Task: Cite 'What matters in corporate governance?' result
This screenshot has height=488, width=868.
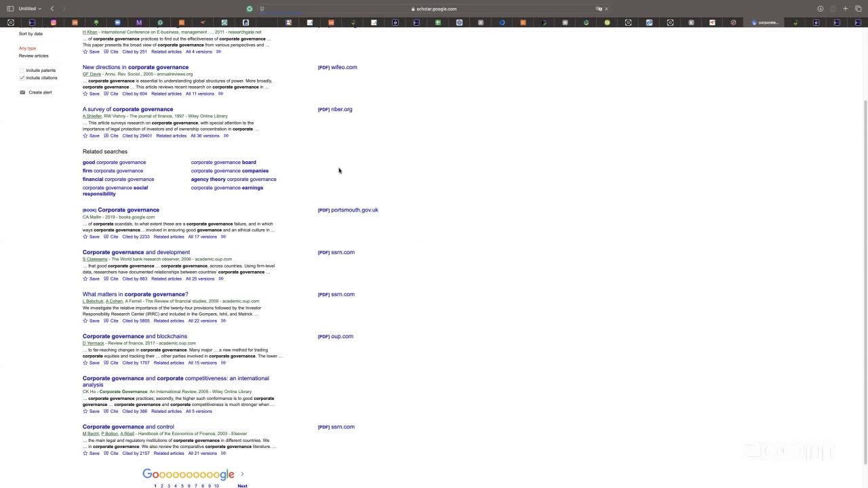Action: pyautogui.click(x=111, y=321)
